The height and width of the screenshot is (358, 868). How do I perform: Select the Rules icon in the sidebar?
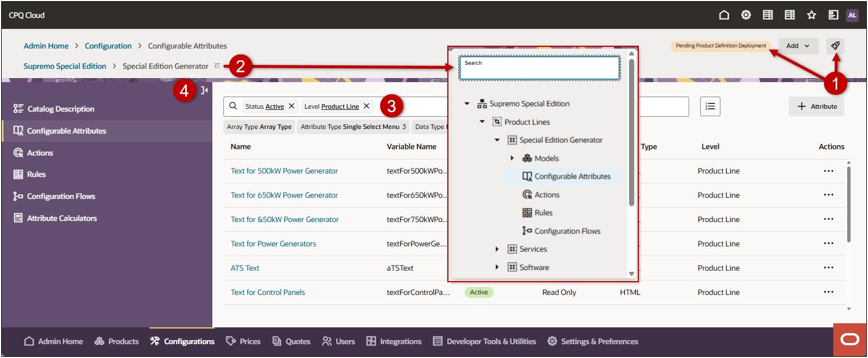tap(19, 174)
